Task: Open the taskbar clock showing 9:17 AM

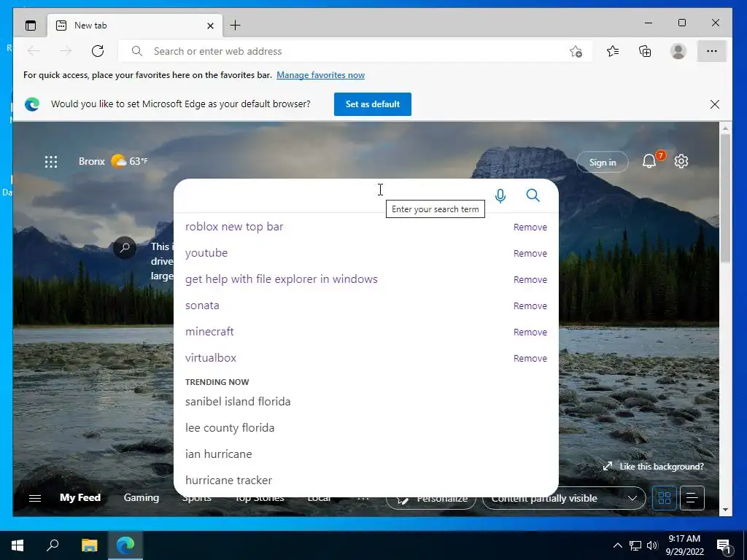Action: pos(684,545)
